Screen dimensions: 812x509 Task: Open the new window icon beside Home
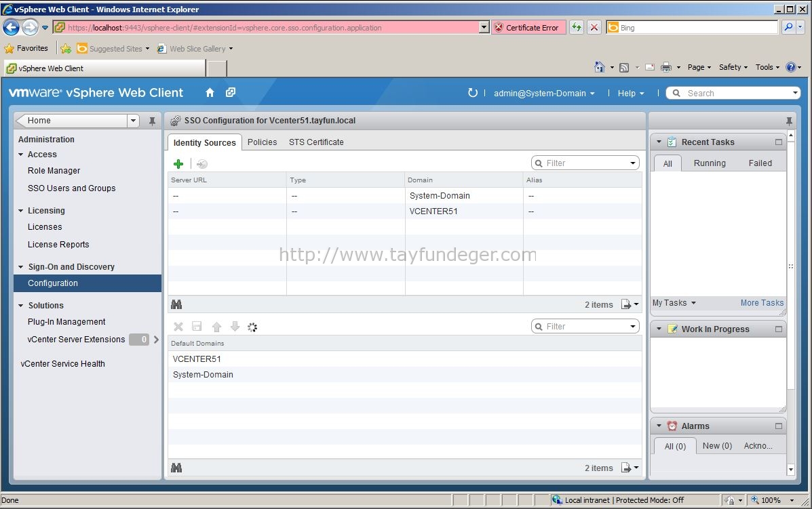[x=231, y=92]
